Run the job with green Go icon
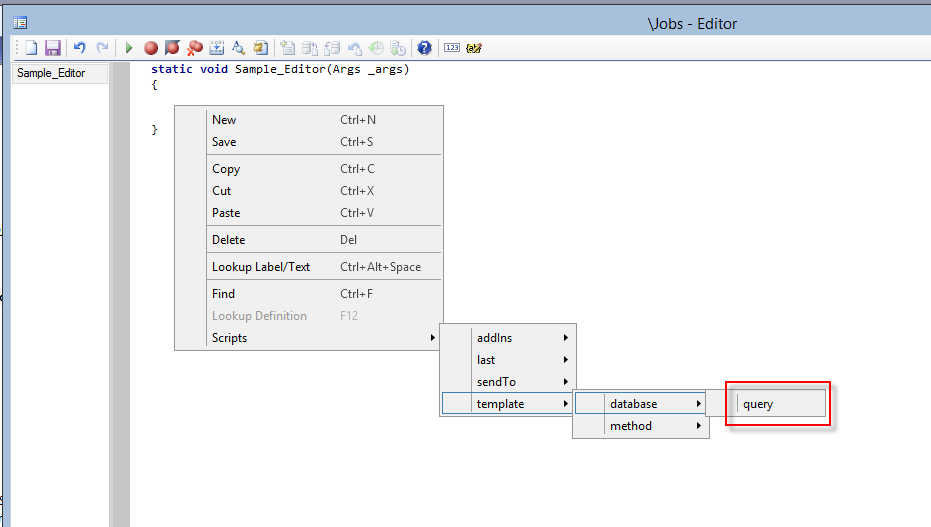 [129, 48]
